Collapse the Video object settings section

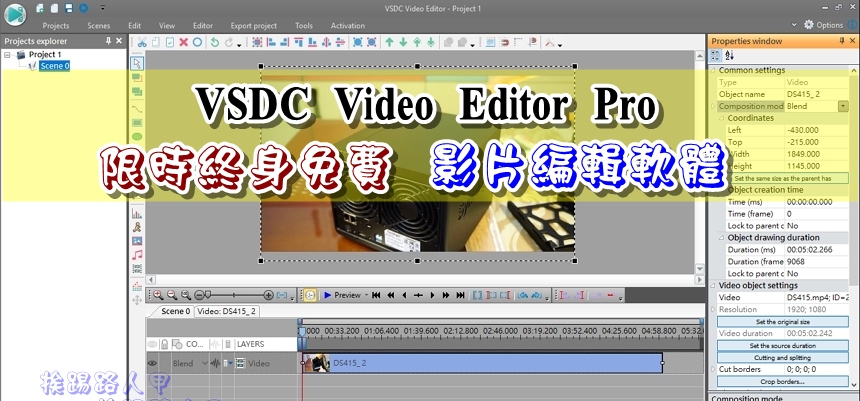(x=713, y=285)
